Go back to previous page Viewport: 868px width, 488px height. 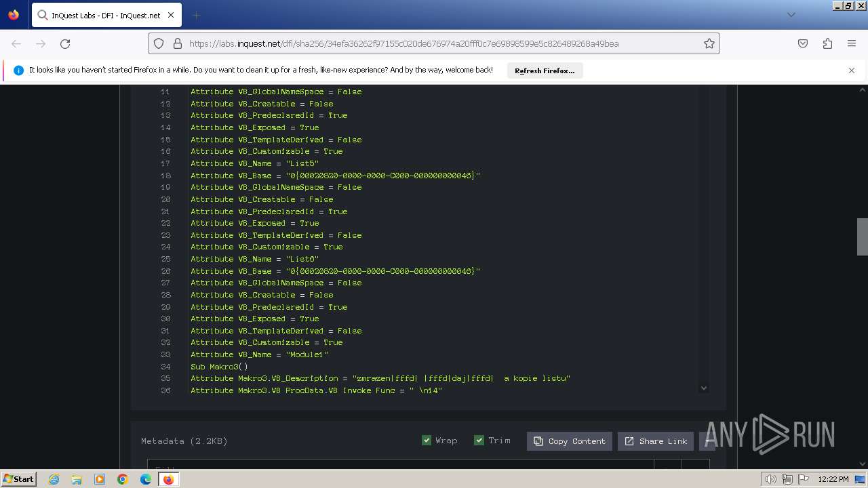click(x=16, y=43)
